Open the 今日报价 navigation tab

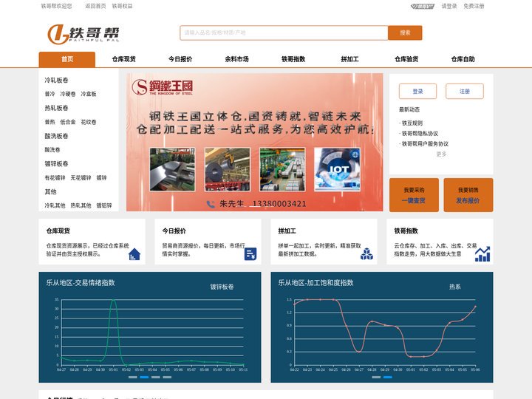(x=180, y=59)
